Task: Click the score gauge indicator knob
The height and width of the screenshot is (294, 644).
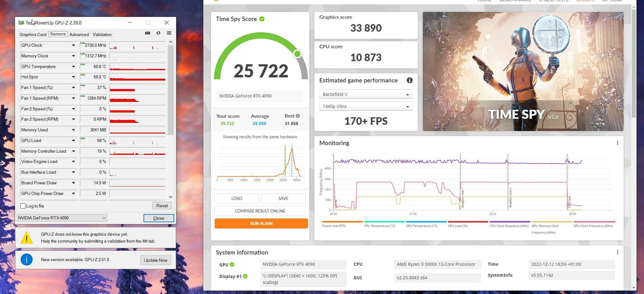Action: coord(297,54)
